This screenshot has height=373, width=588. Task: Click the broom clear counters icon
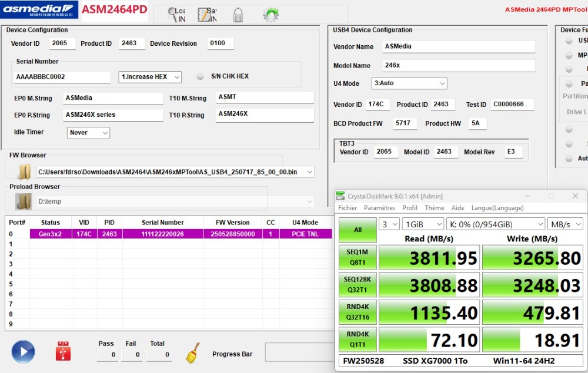[192, 352]
